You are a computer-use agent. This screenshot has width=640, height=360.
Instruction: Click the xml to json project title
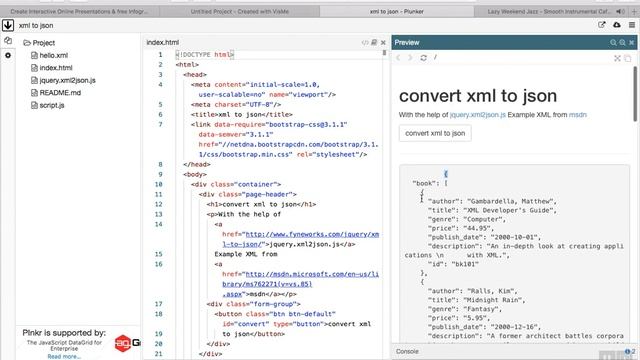pyautogui.click(x=36, y=25)
